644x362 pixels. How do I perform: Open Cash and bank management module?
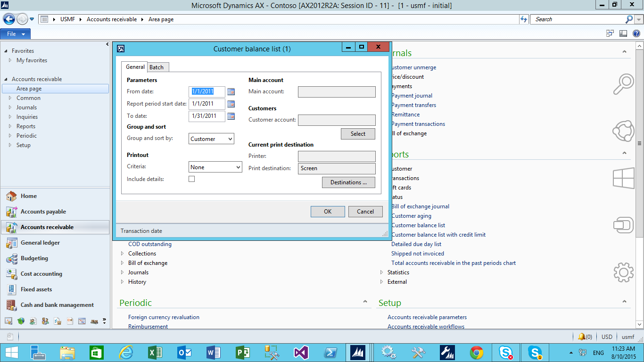tap(57, 305)
